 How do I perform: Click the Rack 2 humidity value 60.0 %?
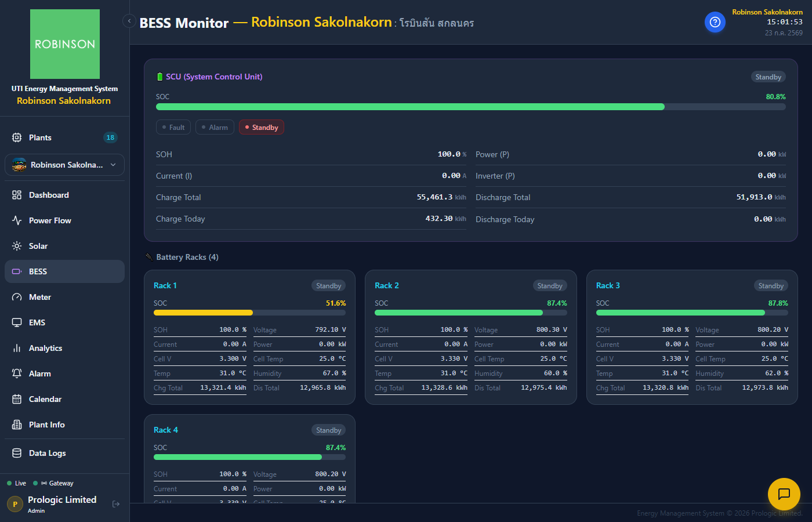[x=556, y=373]
